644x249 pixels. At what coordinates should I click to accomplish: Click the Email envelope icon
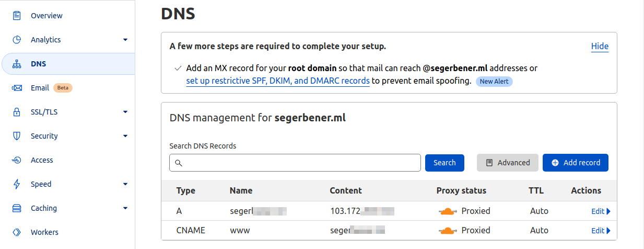tap(17, 88)
